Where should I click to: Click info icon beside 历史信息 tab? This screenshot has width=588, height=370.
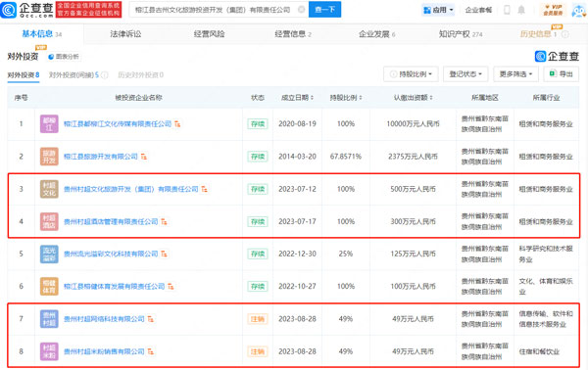click(564, 34)
